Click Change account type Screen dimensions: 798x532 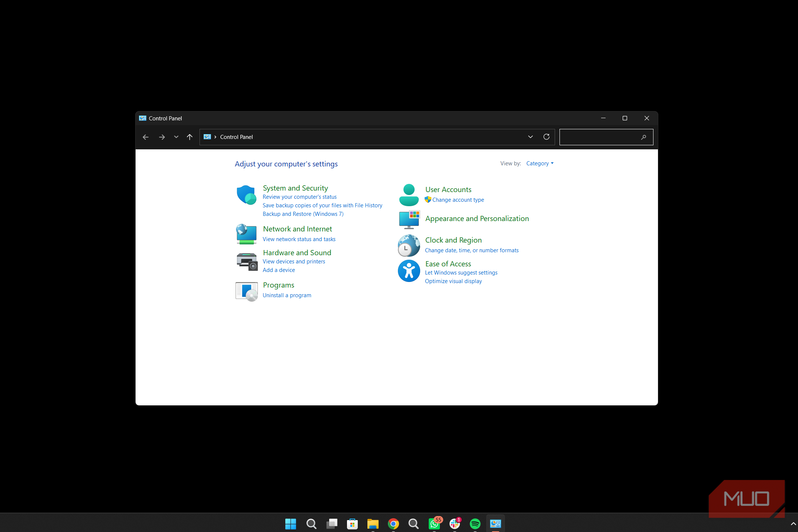click(x=458, y=200)
